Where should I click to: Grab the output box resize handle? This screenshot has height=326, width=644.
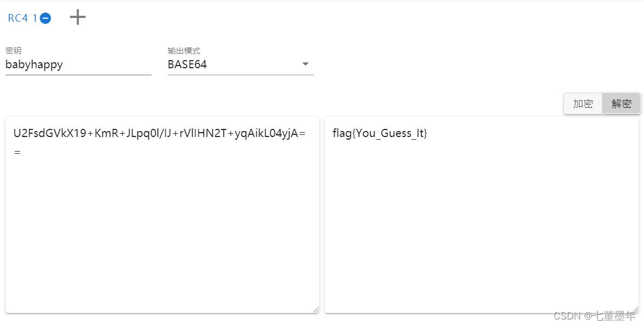coord(635,310)
